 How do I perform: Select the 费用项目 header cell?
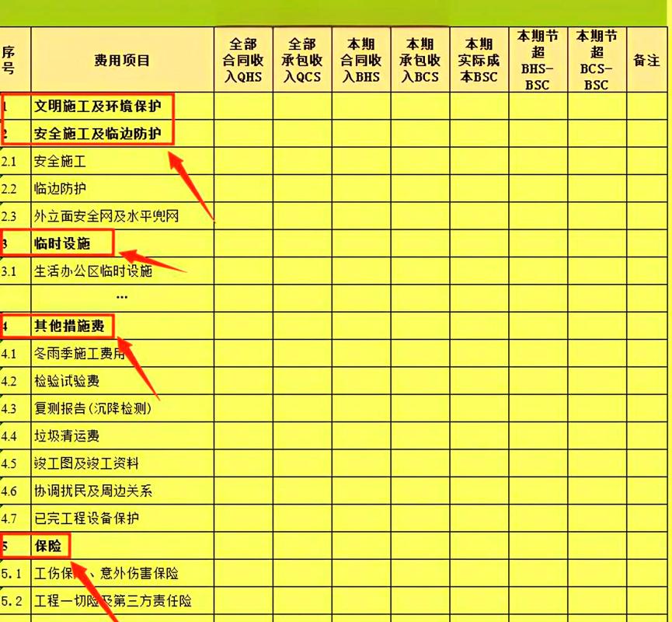click(122, 60)
